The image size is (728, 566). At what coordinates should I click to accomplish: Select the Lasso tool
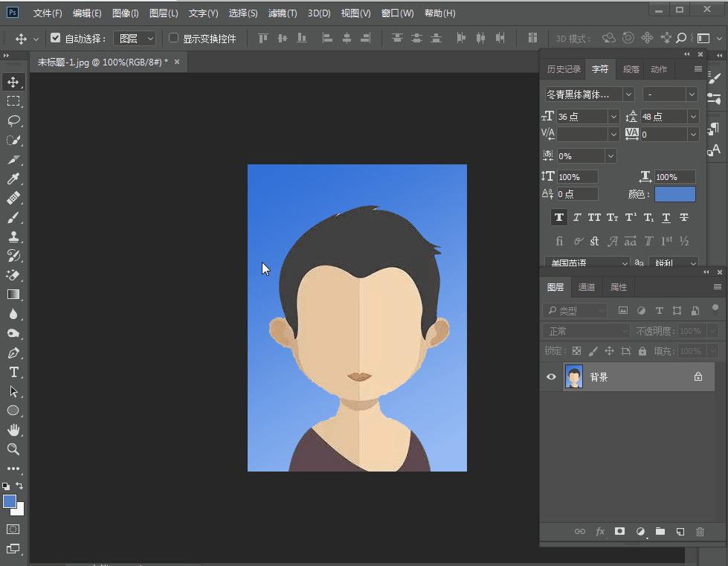(x=13, y=120)
